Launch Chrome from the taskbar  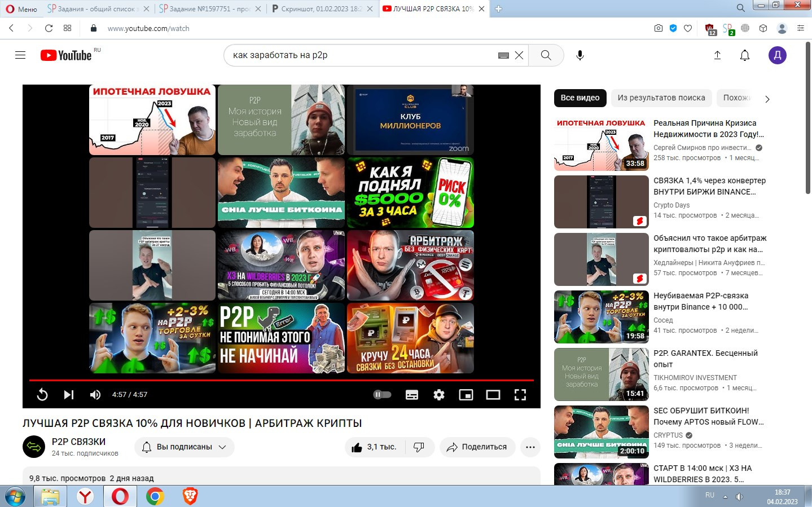coord(155,497)
